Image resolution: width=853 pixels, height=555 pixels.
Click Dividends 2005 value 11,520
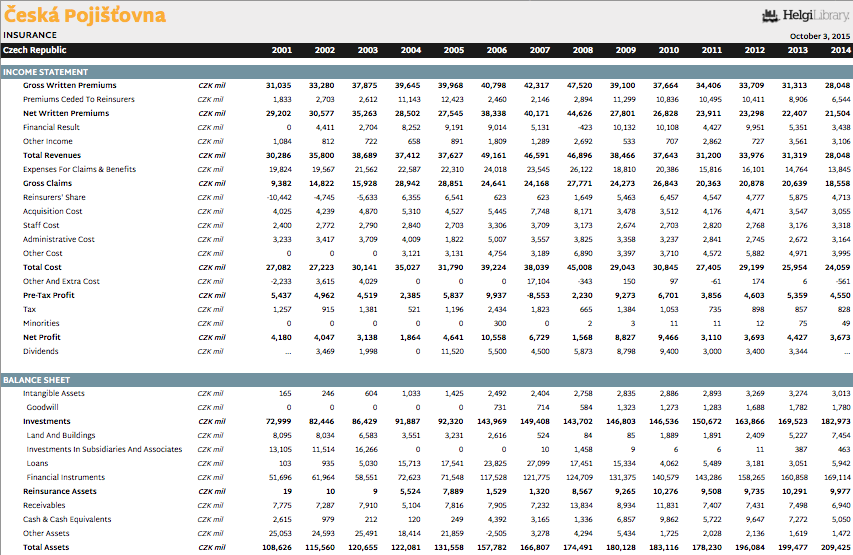(x=452, y=352)
